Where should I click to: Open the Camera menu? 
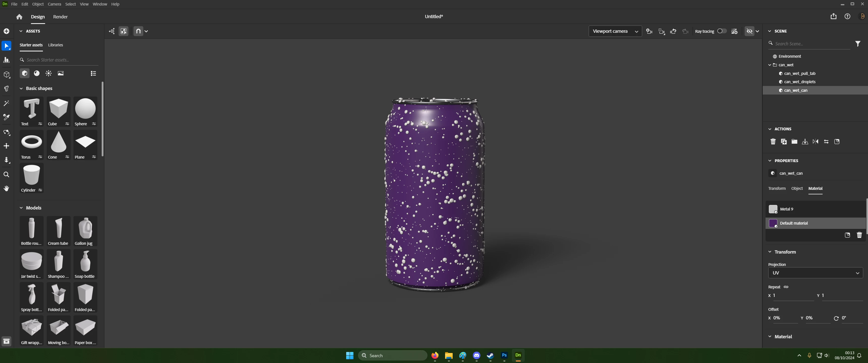(x=54, y=4)
